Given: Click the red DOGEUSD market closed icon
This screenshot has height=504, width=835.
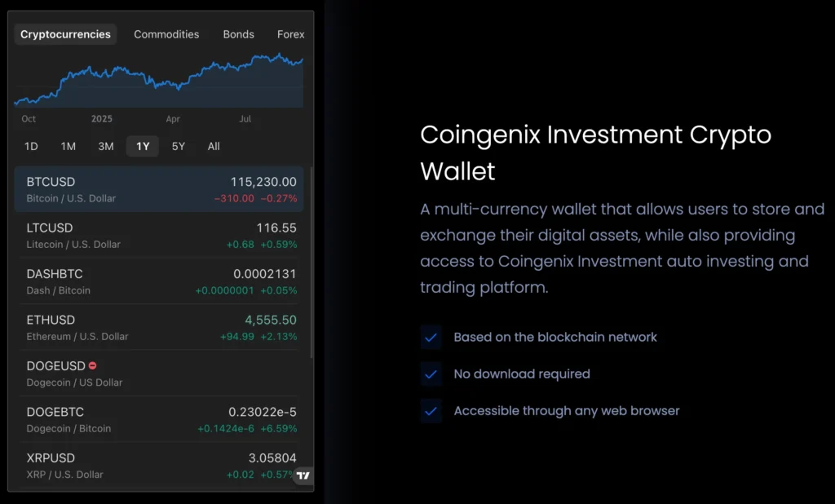Looking at the screenshot, I should point(93,366).
